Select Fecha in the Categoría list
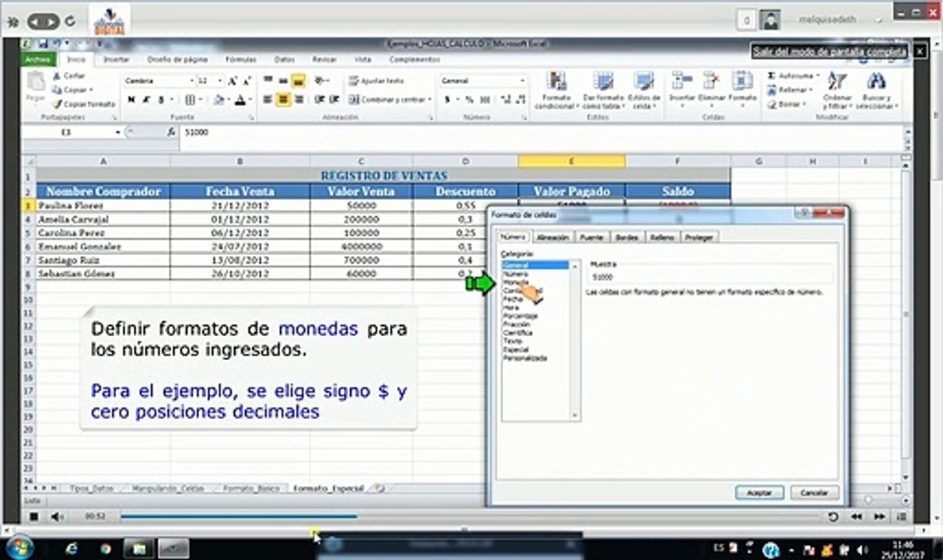This screenshot has width=943, height=560. pyautogui.click(x=513, y=299)
